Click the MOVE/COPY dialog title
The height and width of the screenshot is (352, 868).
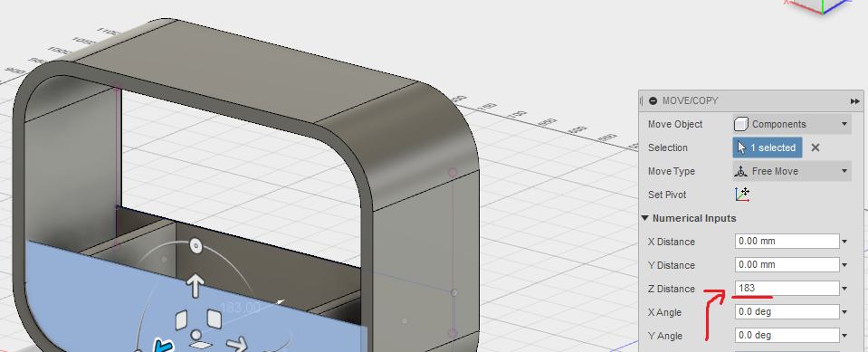click(x=691, y=101)
